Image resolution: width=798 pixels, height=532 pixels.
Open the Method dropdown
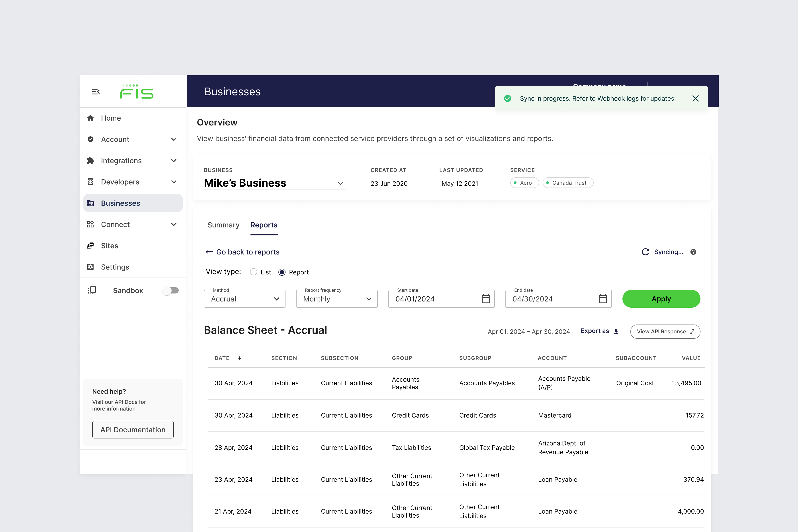pyautogui.click(x=244, y=299)
